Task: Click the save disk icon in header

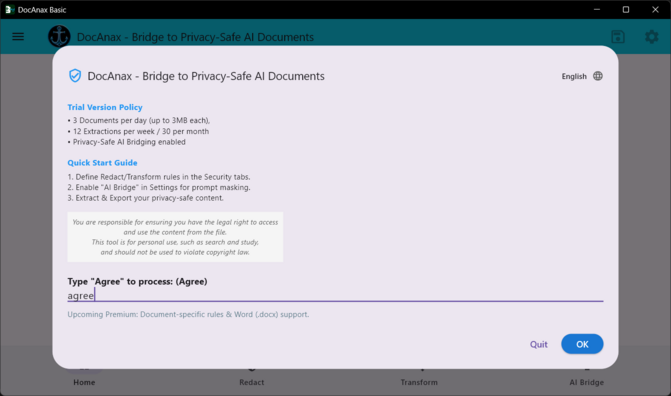Action: (x=618, y=37)
